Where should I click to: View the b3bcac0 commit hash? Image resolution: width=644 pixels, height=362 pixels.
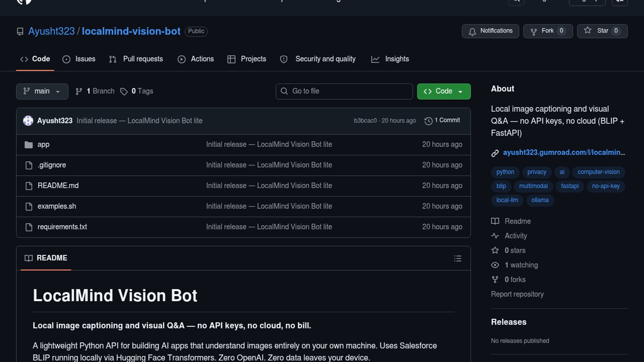click(365, 121)
